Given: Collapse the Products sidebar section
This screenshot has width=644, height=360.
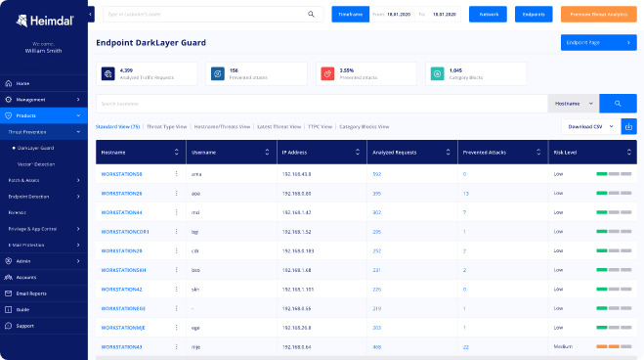Looking at the screenshot, I should point(44,115).
